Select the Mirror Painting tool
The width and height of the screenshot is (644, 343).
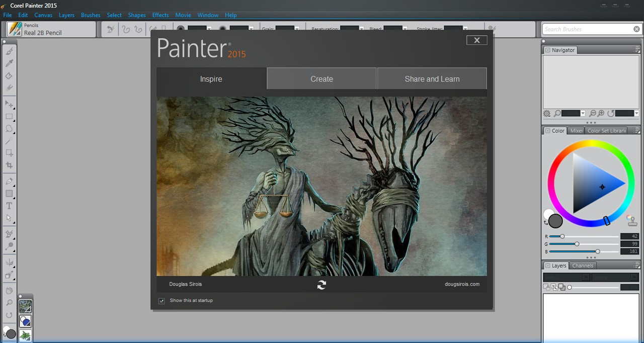point(9,263)
